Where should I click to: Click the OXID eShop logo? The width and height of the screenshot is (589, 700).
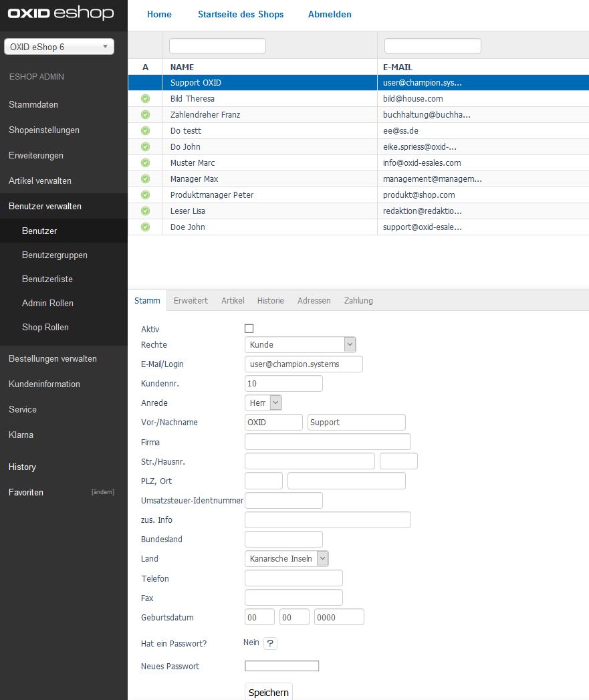point(60,14)
